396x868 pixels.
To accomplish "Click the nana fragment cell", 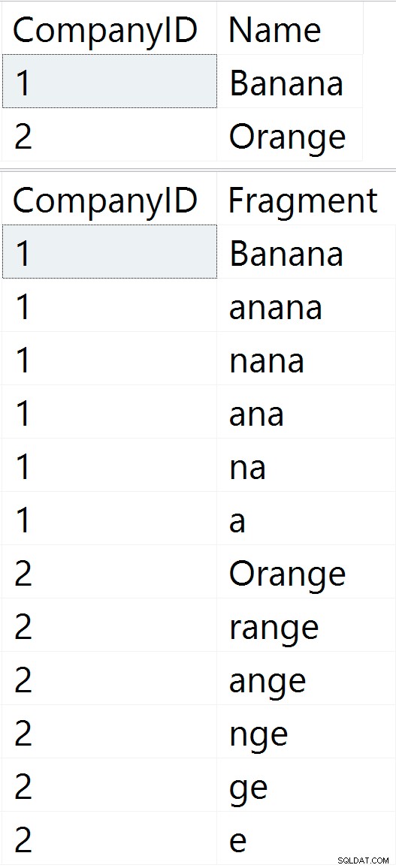I will click(x=307, y=358).
